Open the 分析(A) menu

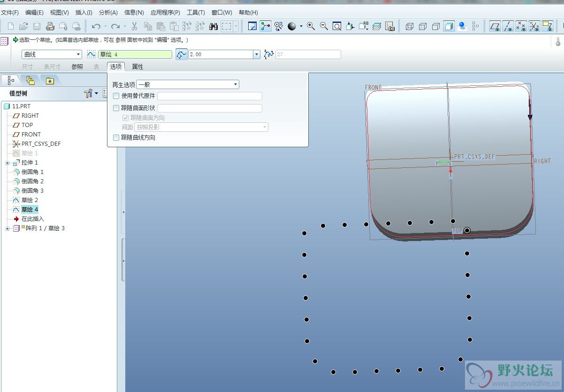[x=108, y=13]
